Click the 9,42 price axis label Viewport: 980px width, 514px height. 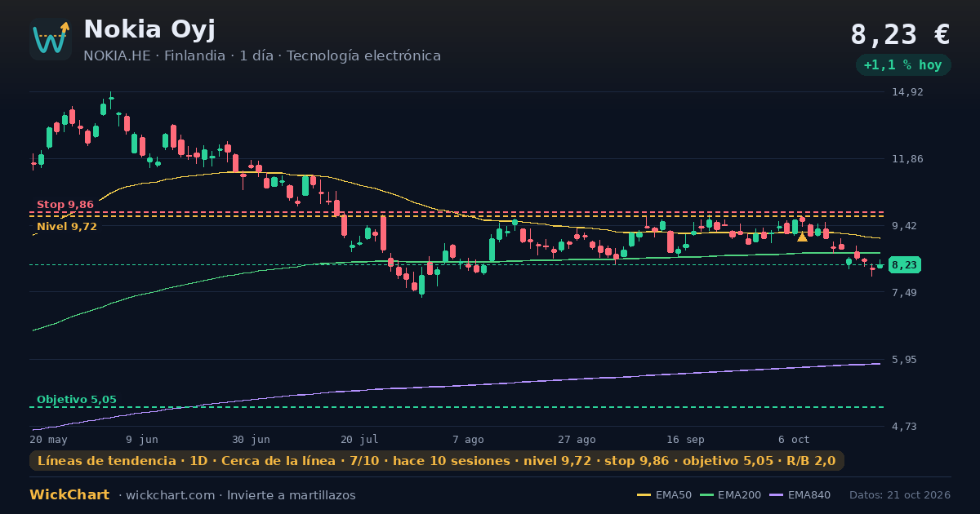[x=907, y=226]
